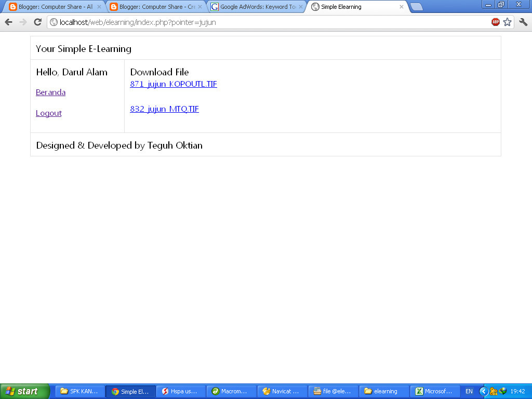Click the forward navigation arrow
Viewport: 532px width, 399px height.
[22, 22]
